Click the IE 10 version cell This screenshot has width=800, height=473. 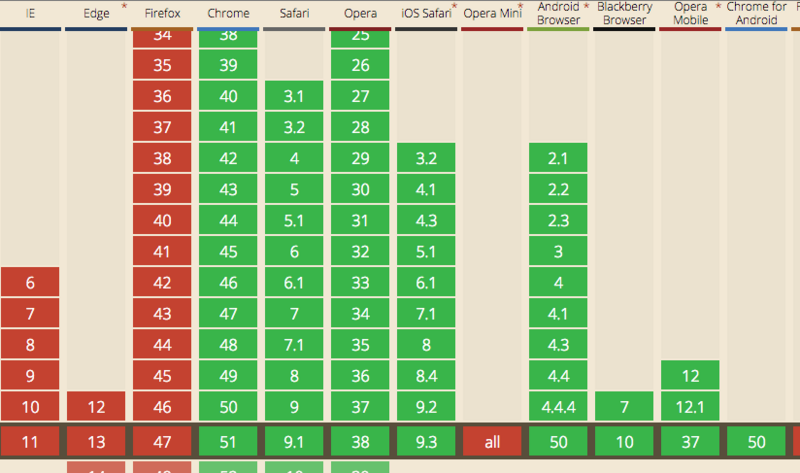coord(30,407)
